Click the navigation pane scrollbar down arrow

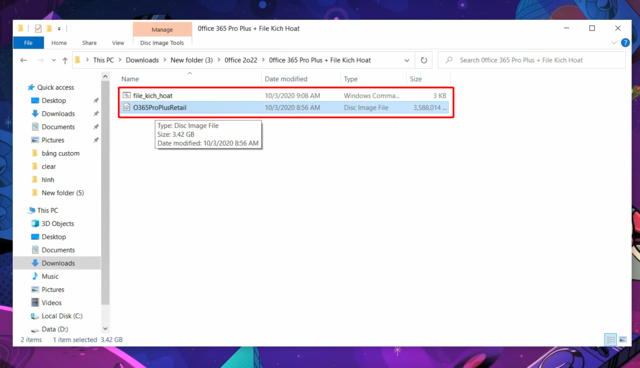tap(105, 328)
